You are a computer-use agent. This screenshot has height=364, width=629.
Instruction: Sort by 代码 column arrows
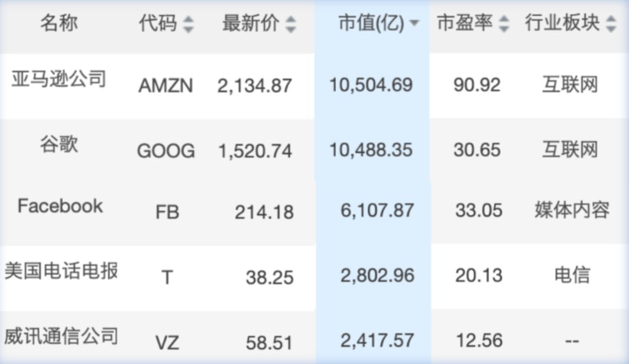188,24
